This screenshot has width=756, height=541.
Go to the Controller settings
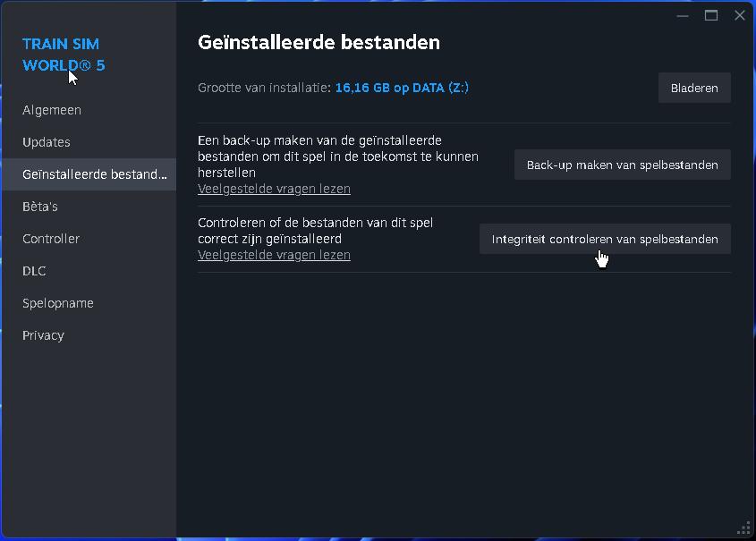click(x=89, y=239)
